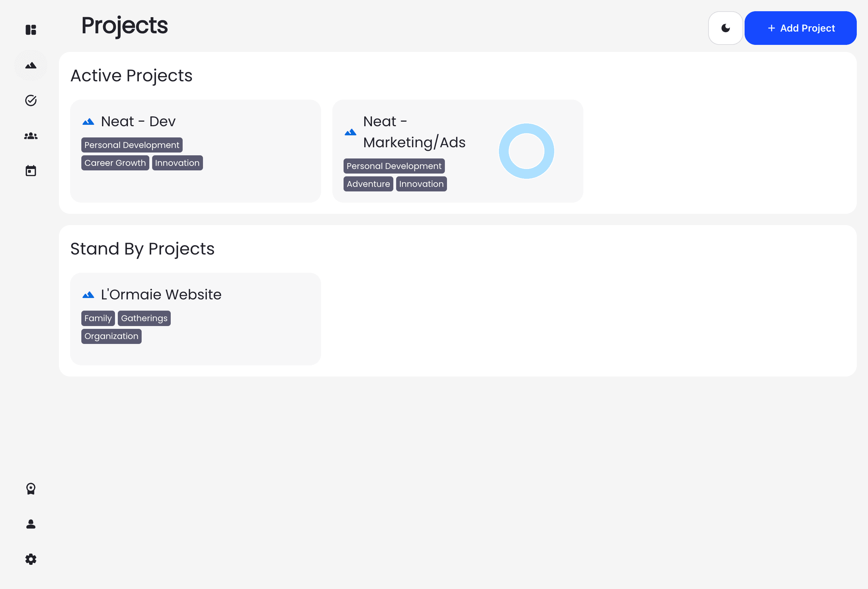Open Settings via the gear icon
The image size is (868, 589).
[30, 559]
